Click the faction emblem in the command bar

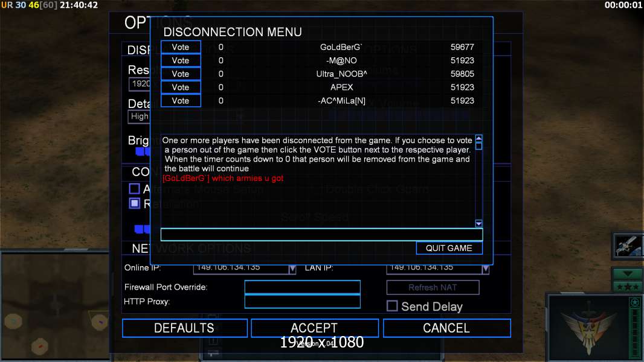[x=588, y=327]
